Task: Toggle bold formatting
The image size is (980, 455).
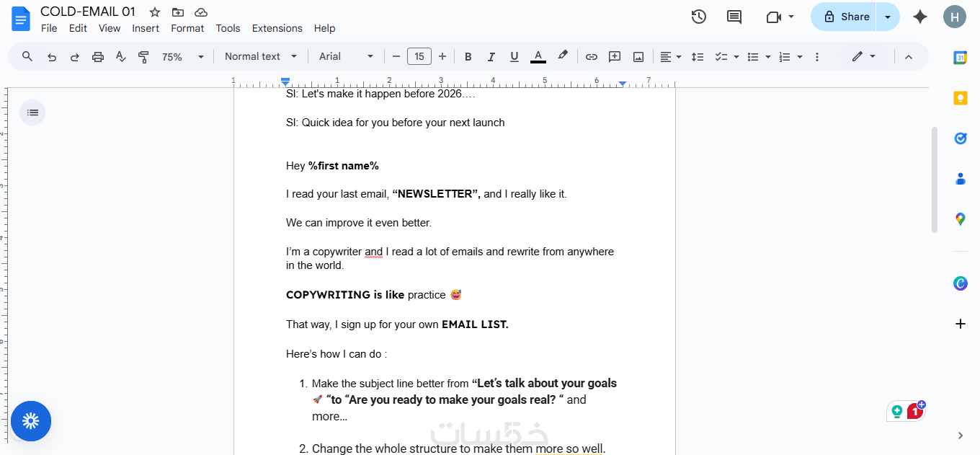Action: point(468,56)
